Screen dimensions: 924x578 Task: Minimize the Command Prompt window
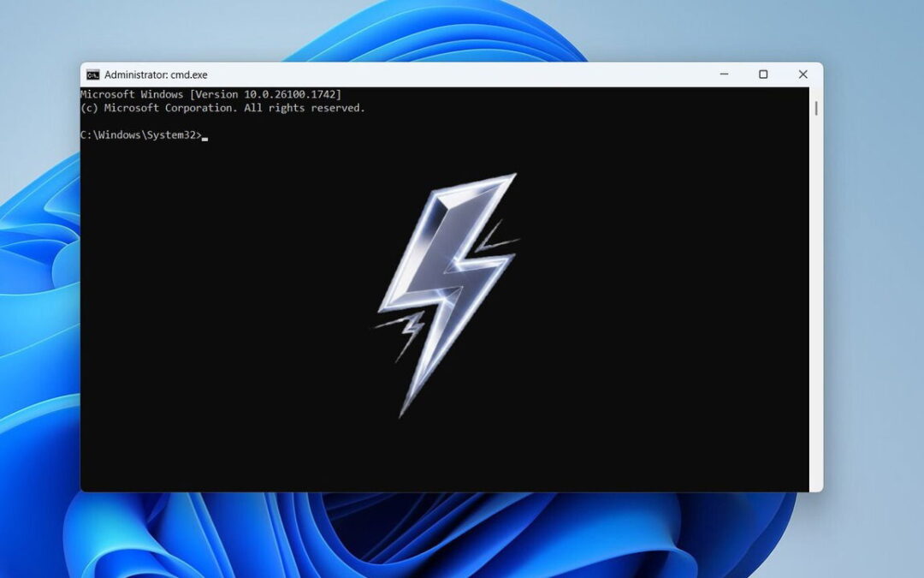724,74
